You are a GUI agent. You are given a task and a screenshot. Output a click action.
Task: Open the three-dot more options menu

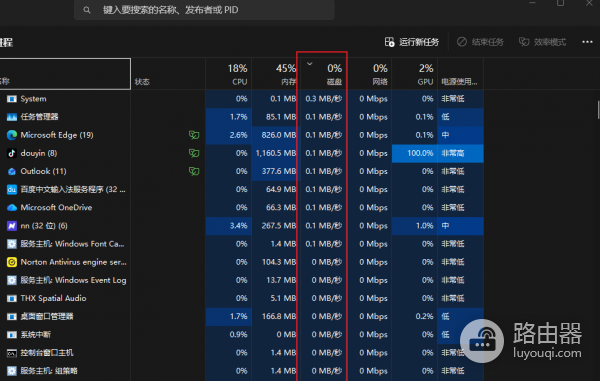click(x=587, y=42)
